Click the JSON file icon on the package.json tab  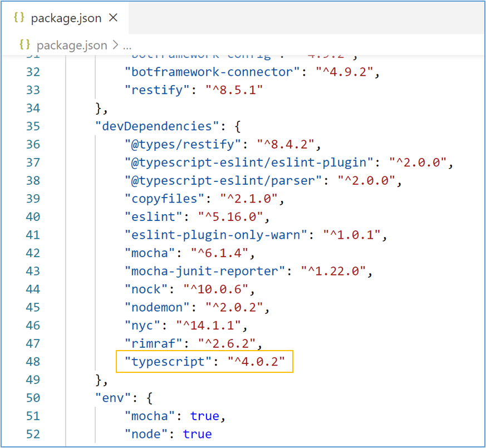[18, 18]
